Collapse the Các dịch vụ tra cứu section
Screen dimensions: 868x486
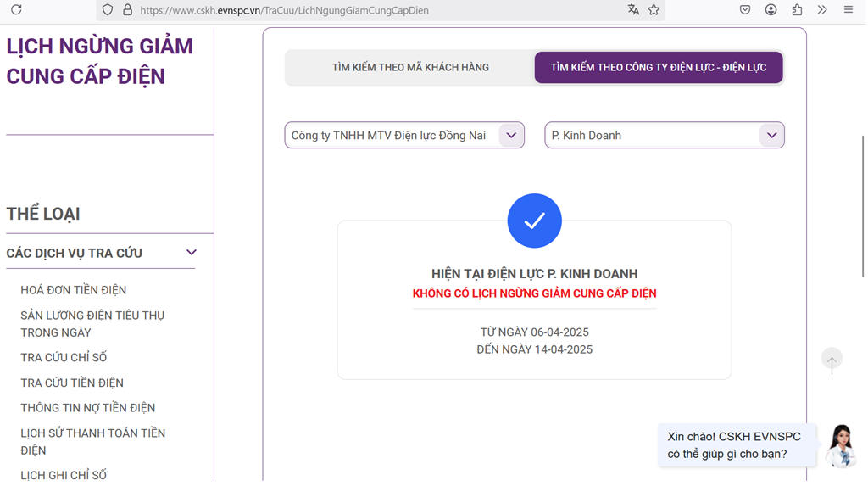[x=191, y=253]
